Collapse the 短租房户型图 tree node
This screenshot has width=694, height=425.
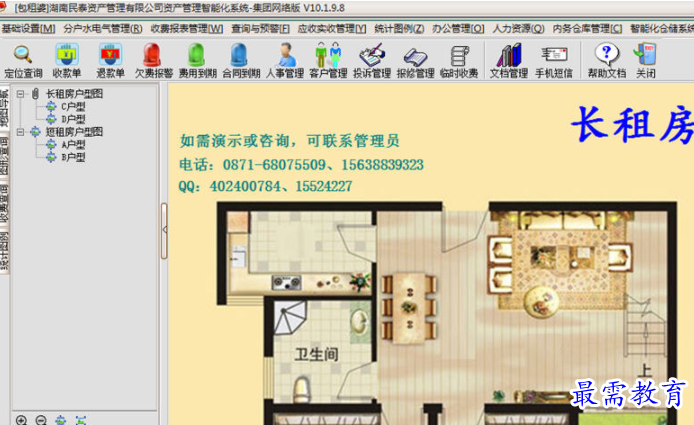pos(20,132)
